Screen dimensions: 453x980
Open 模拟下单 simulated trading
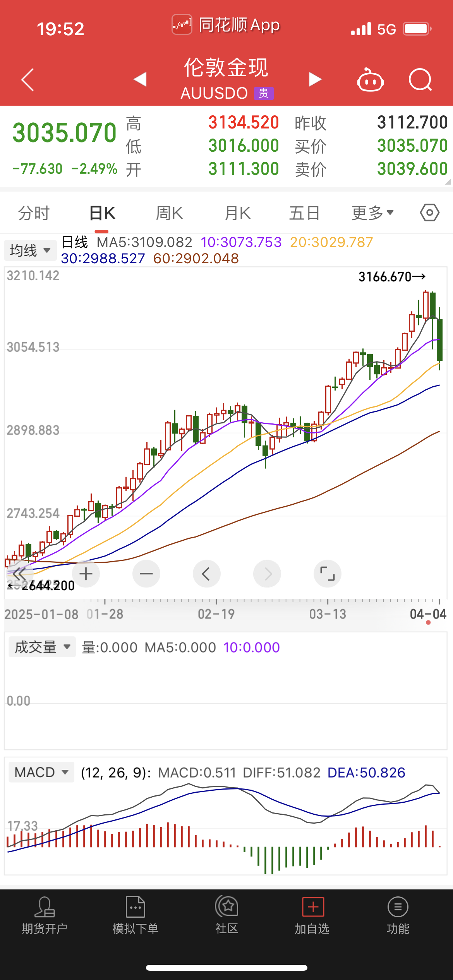(x=136, y=915)
